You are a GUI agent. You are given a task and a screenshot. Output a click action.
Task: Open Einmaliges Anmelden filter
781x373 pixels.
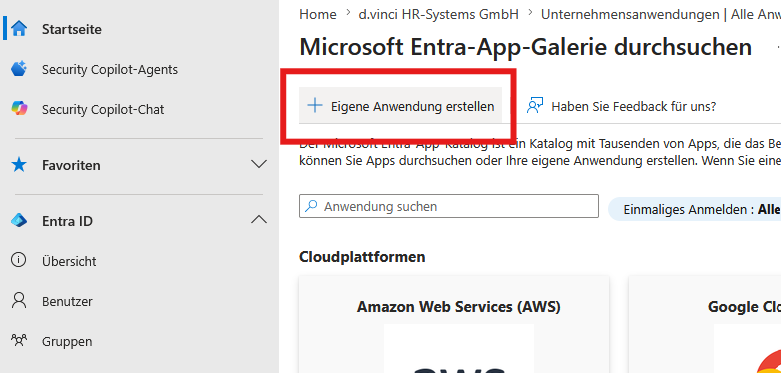(694, 209)
